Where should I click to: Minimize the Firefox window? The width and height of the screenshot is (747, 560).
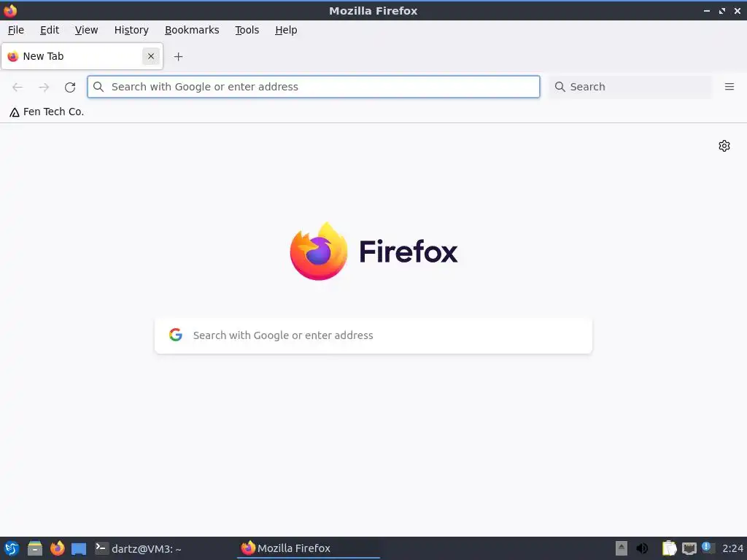point(707,11)
